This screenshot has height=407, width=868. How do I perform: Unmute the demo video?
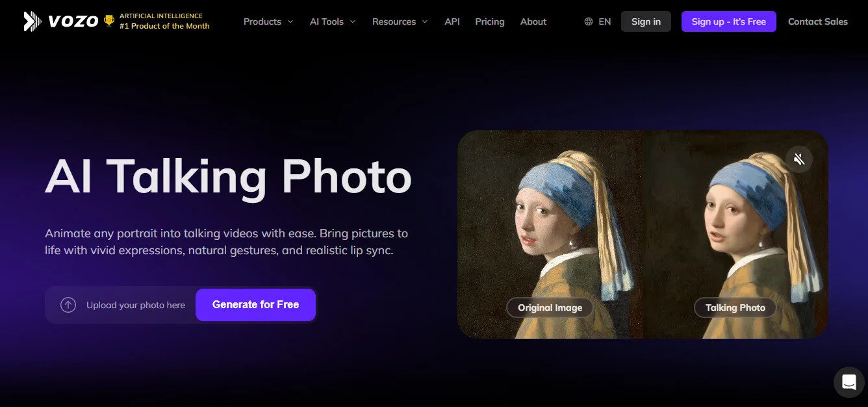[x=799, y=159]
